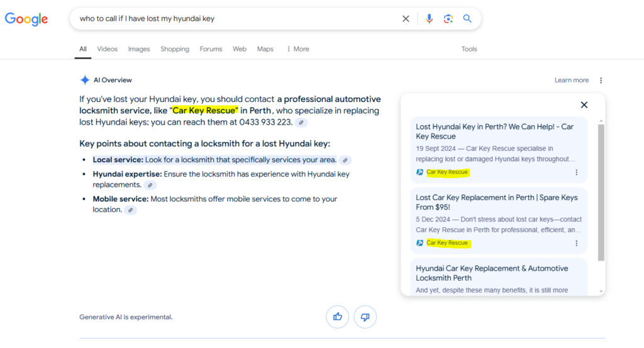Give thumbs down feedback on AI Overview

click(365, 317)
